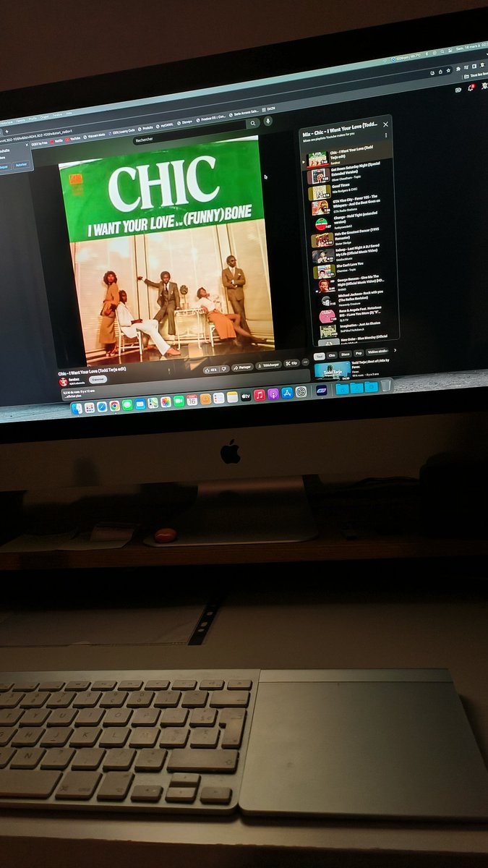
Task: Select the Pop filter chip
Action: pyautogui.click(x=359, y=354)
